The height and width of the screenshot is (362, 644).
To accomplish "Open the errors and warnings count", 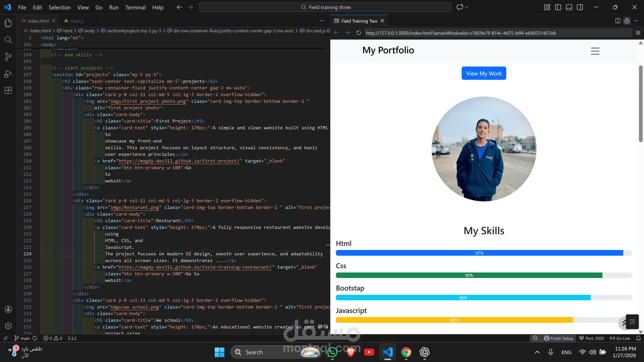I will pyautogui.click(x=53, y=338).
